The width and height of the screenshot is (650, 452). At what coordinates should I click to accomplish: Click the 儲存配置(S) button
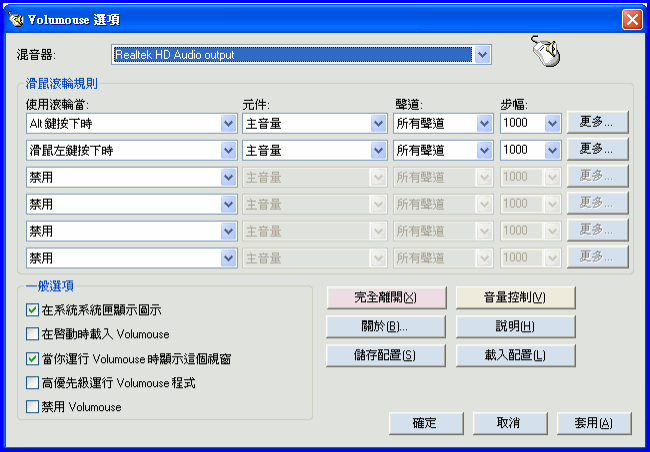coord(385,355)
